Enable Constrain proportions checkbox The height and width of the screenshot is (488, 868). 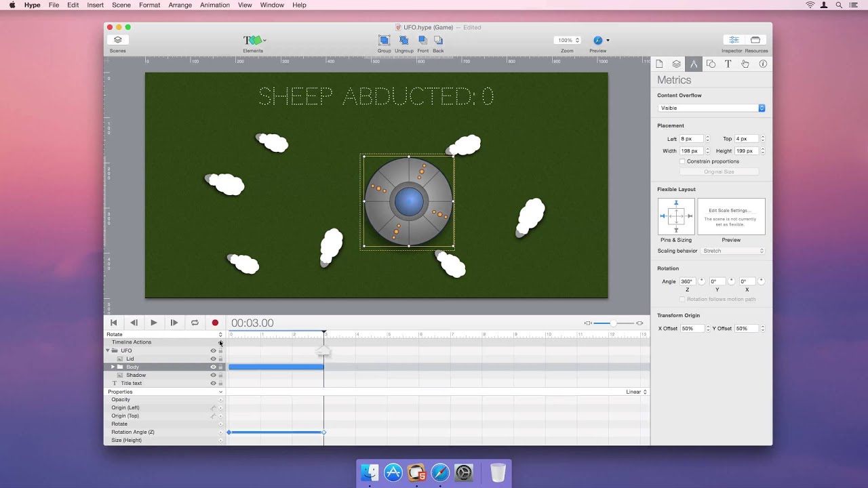click(x=682, y=161)
